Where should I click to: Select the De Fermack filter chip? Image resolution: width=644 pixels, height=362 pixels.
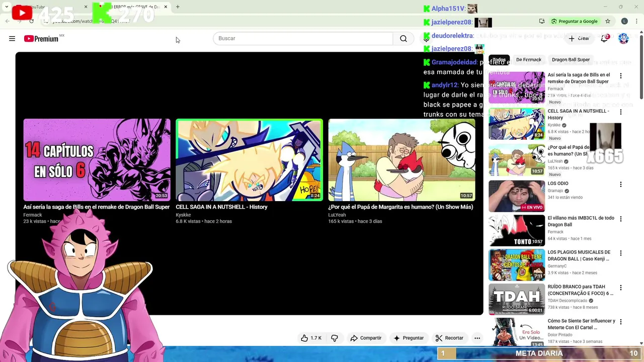coord(529,59)
